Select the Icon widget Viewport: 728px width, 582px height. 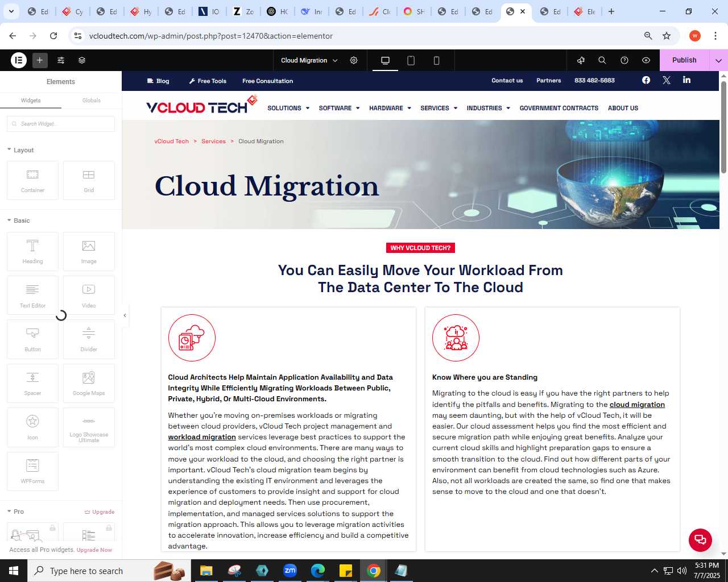(x=32, y=427)
